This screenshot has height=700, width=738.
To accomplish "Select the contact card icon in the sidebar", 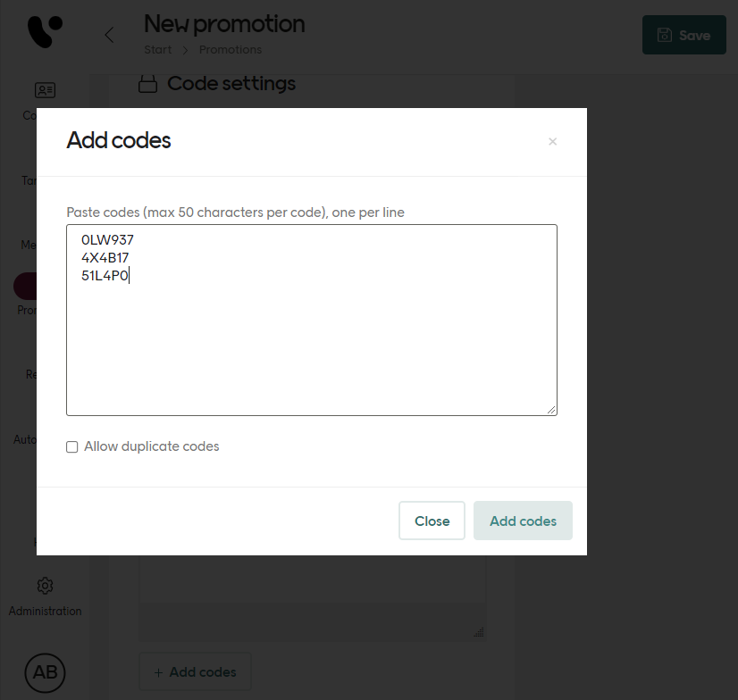I will tap(45, 90).
